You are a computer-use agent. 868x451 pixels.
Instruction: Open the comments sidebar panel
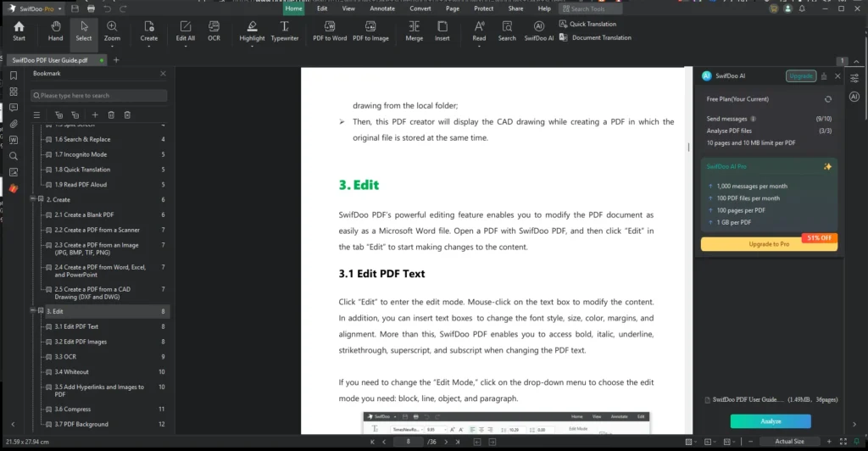[x=14, y=108]
